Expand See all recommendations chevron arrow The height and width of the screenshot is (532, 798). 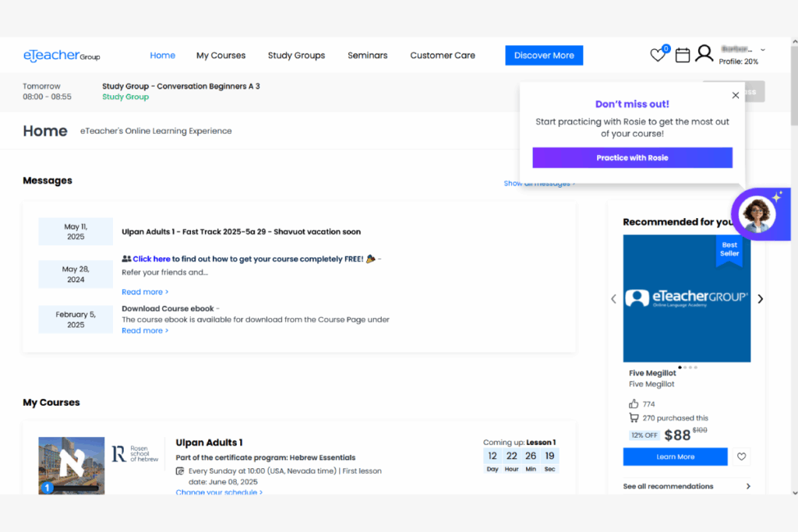[x=748, y=486]
